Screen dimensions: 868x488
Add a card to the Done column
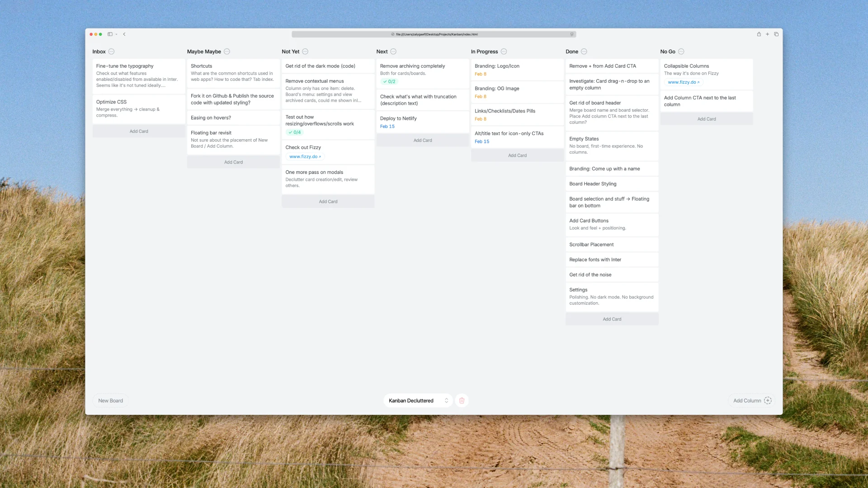click(612, 319)
